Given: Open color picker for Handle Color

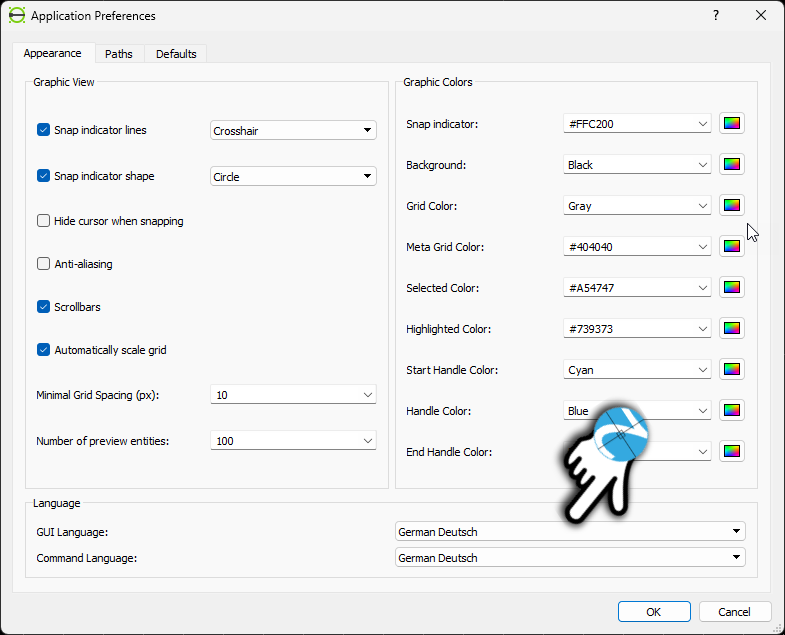Looking at the screenshot, I should click(x=731, y=411).
